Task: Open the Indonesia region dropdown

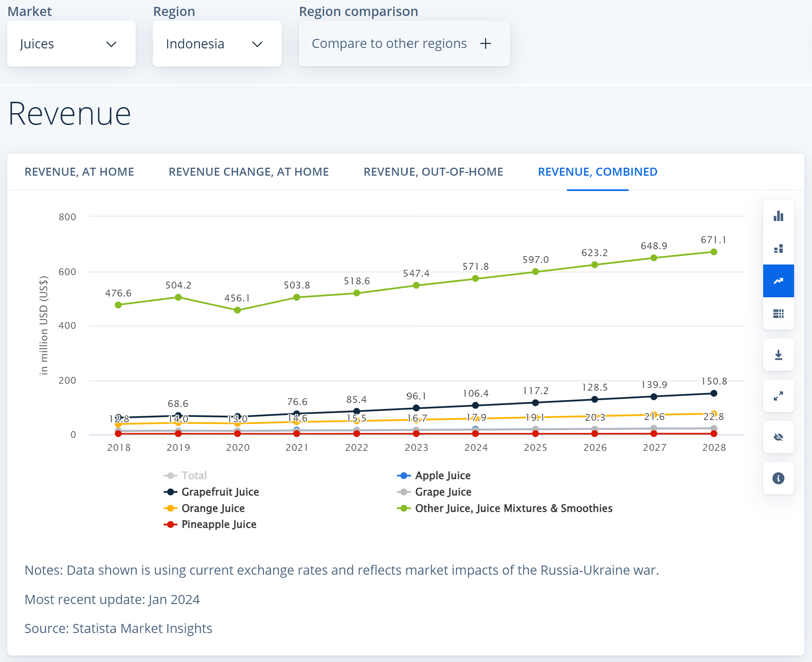Action: click(217, 44)
